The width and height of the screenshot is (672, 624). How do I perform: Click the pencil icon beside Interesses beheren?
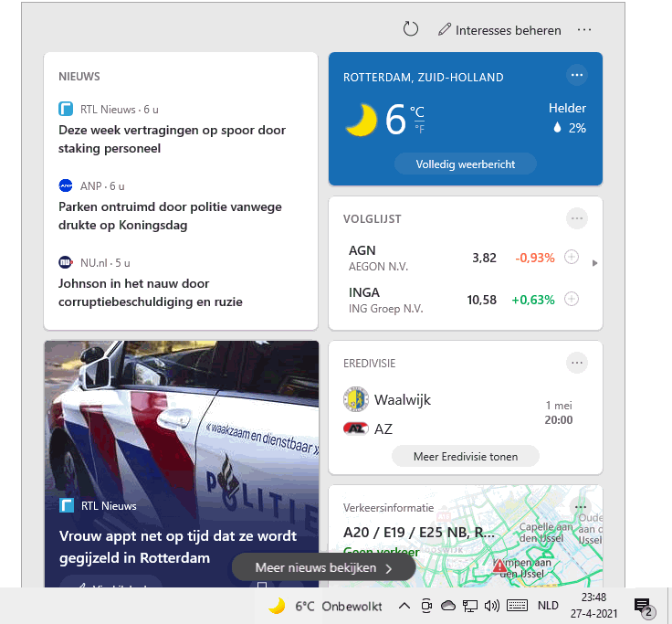tap(445, 29)
